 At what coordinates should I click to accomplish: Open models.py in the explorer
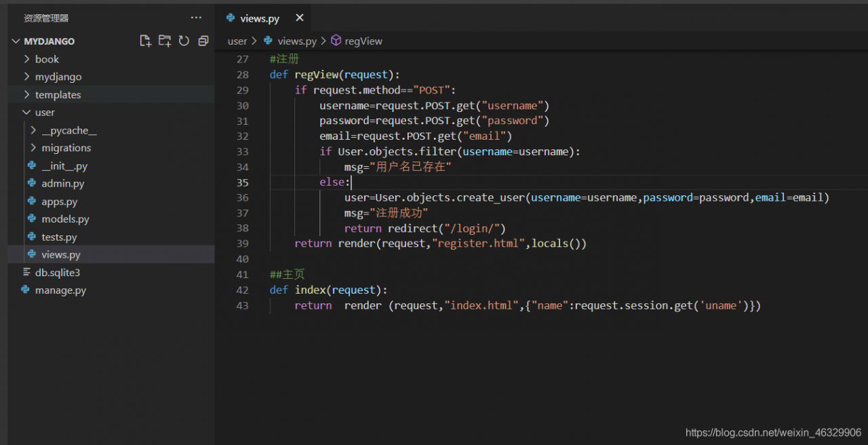(65, 219)
